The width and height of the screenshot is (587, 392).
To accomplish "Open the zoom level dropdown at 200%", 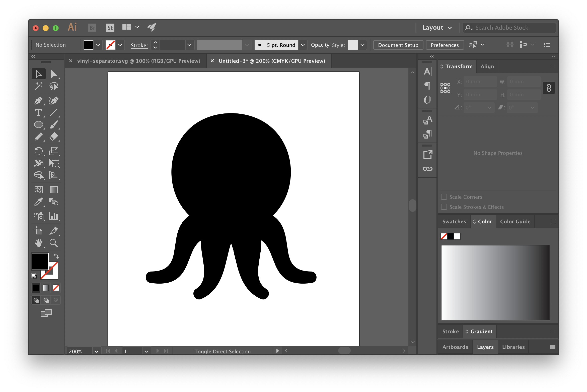I will click(96, 351).
